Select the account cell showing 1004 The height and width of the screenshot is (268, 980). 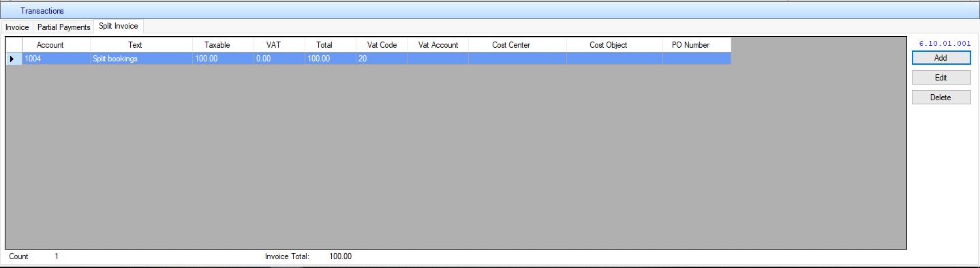click(x=57, y=59)
